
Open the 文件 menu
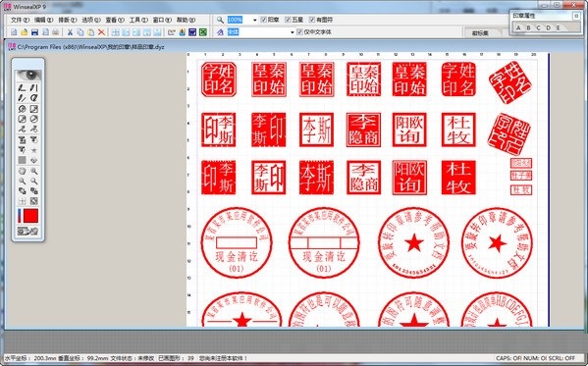(x=20, y=20)
